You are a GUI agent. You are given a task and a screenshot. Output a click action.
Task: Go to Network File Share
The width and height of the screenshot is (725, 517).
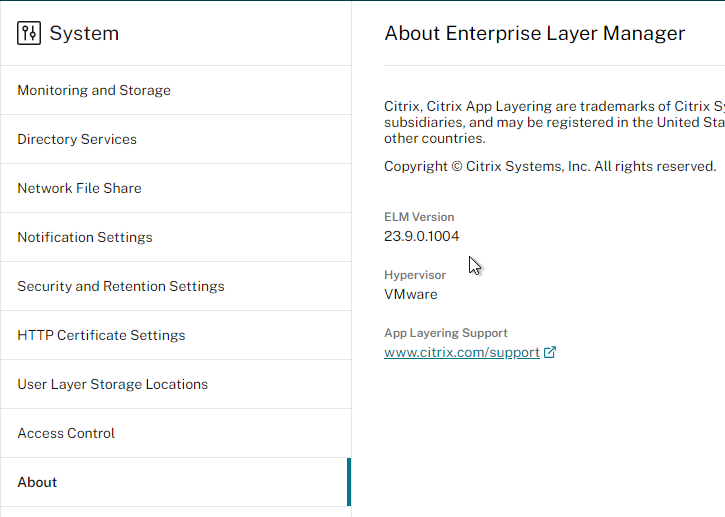click(176, 188)
